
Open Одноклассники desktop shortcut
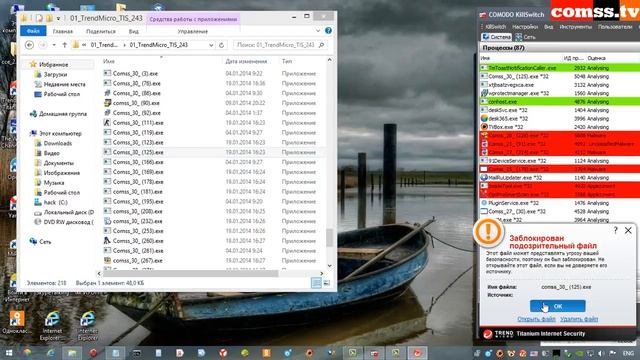point(16,323)
